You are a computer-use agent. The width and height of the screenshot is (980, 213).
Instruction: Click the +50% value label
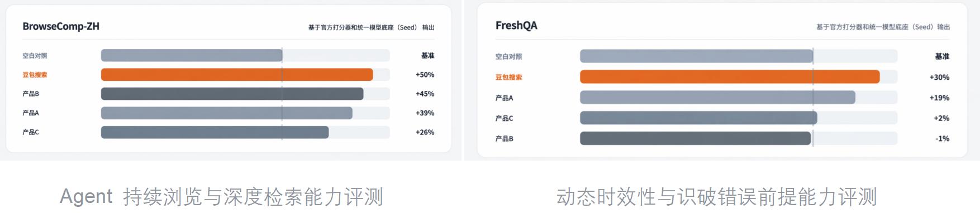click(425, 75)
